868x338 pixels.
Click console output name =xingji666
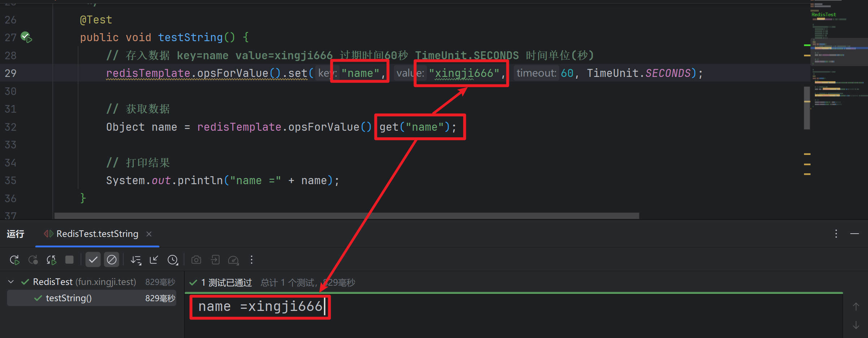point(260,306)
